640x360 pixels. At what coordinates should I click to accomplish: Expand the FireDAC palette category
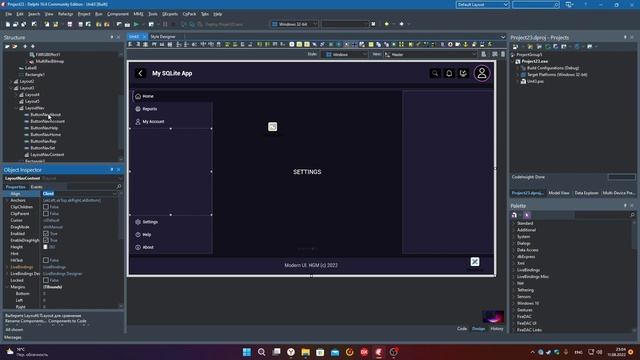click(514, 316)
